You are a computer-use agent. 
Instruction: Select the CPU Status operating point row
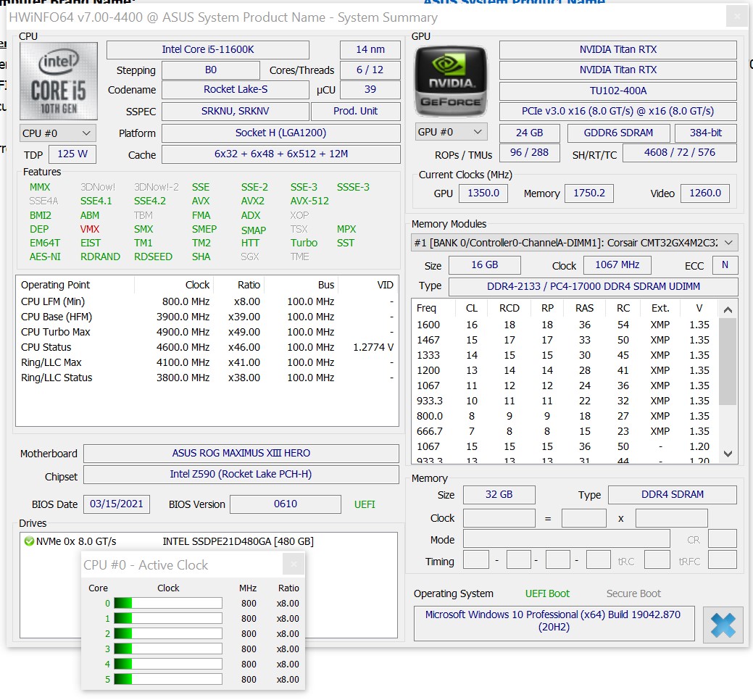(207, 347)
